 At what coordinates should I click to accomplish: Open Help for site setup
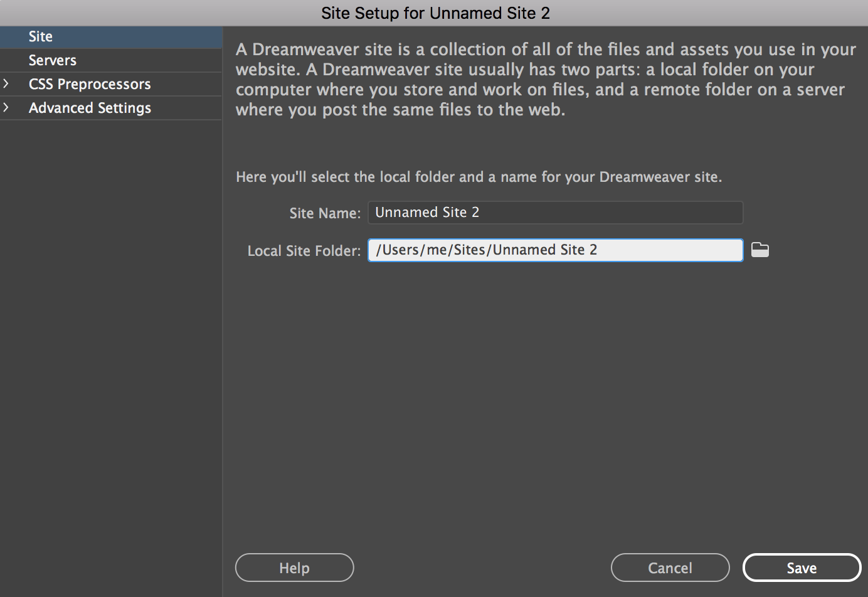(294, 568)
